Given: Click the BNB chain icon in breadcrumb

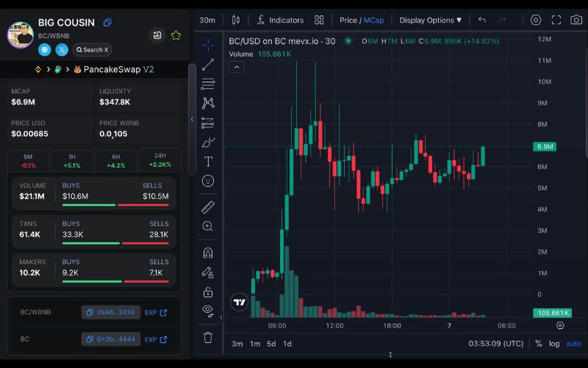Looking at the screenshot, I should tap(38, 69).
